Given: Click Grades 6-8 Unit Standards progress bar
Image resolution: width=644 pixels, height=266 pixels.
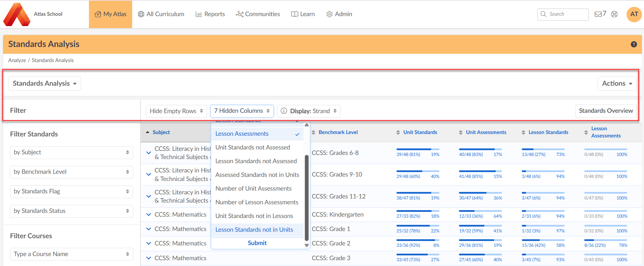Looking at the screenshot, I should 417,149.
